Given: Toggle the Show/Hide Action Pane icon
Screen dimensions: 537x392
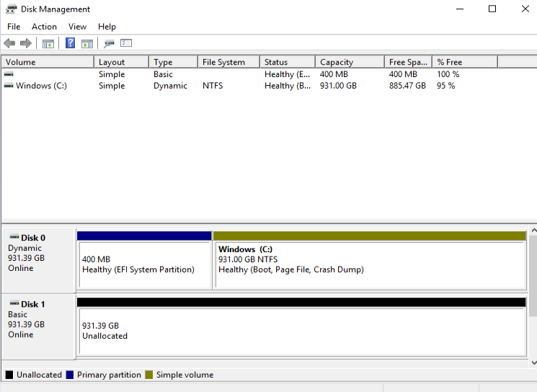Looking at the screenshot, I should pos(87,43).
